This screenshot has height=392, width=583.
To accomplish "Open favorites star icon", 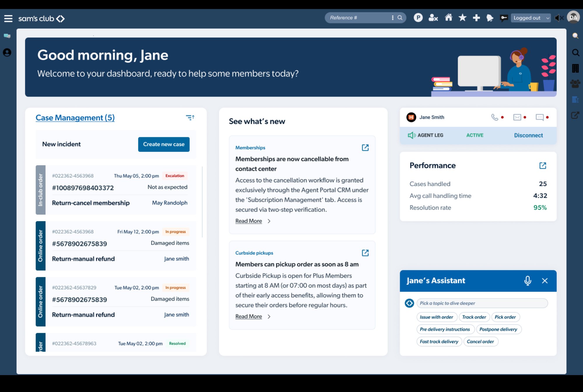I will (462, 18).
